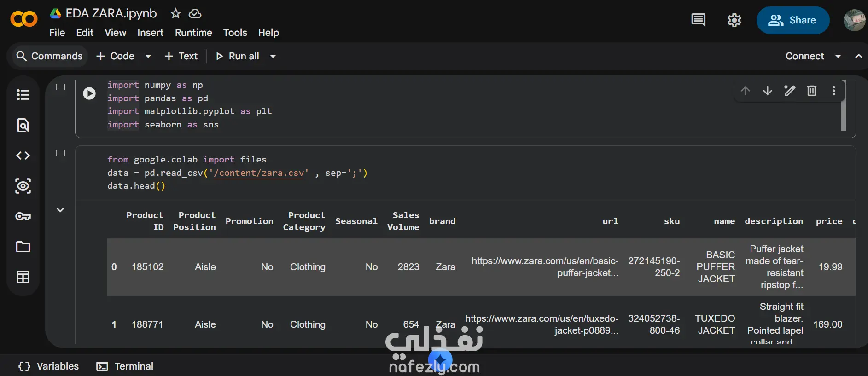The image size is (868, 376).
Task: Click the execution bracket of the second cell
Action: click(x=60, y=153)
